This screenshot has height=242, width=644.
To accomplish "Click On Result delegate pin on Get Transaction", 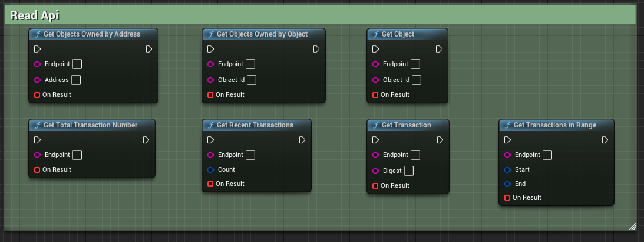I will (x=375, y=186).
